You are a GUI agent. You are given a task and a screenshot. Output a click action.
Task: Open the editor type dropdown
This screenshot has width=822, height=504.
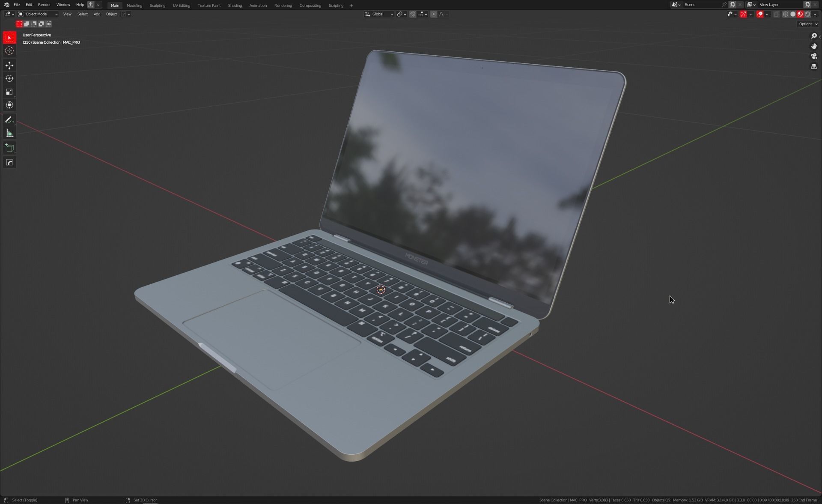(9, 14)
